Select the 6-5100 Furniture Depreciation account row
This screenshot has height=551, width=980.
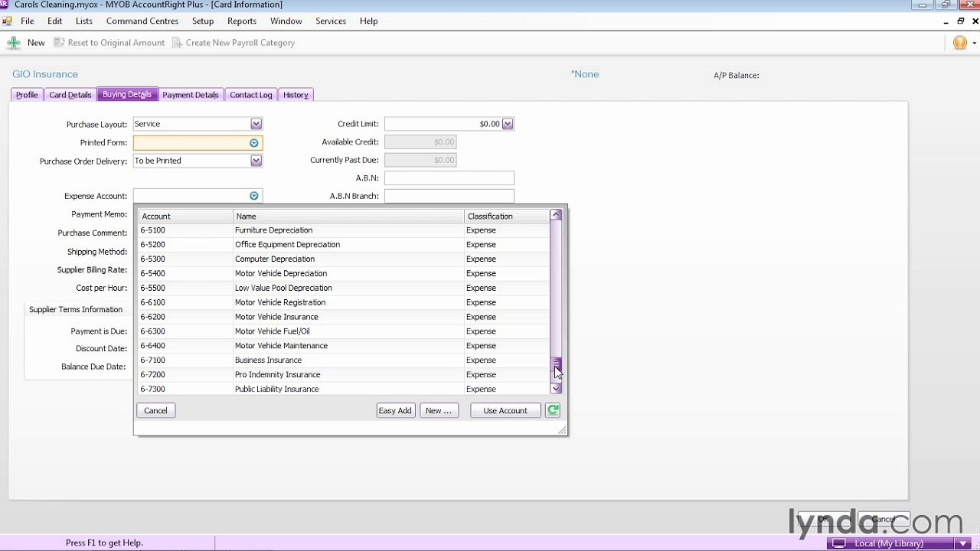point(344,230)
